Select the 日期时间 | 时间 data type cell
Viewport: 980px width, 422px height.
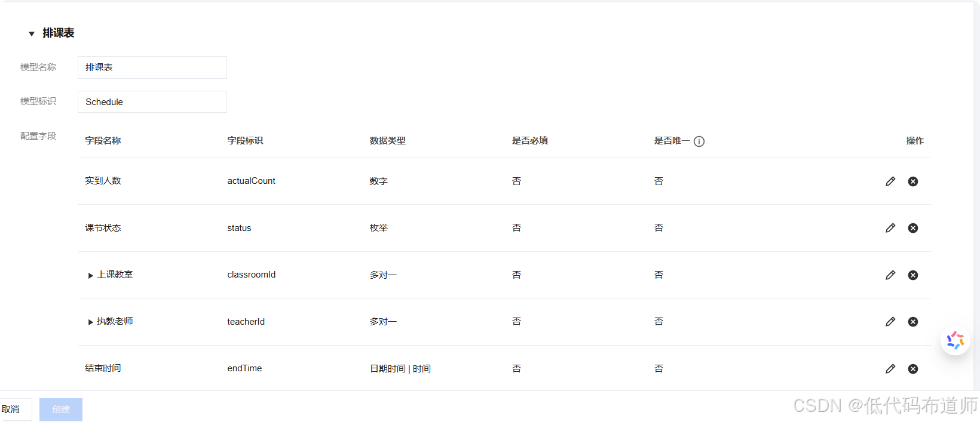click(x=400, y=369)
